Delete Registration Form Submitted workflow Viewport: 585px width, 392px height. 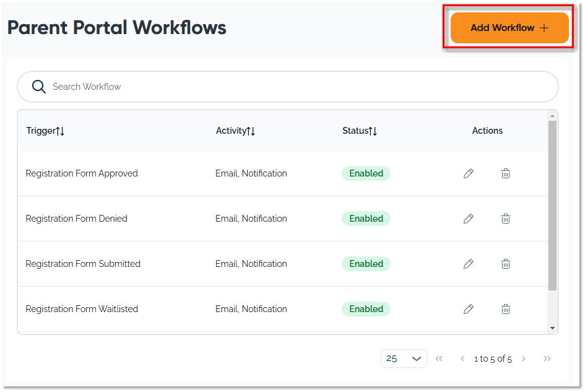point(506,264)
